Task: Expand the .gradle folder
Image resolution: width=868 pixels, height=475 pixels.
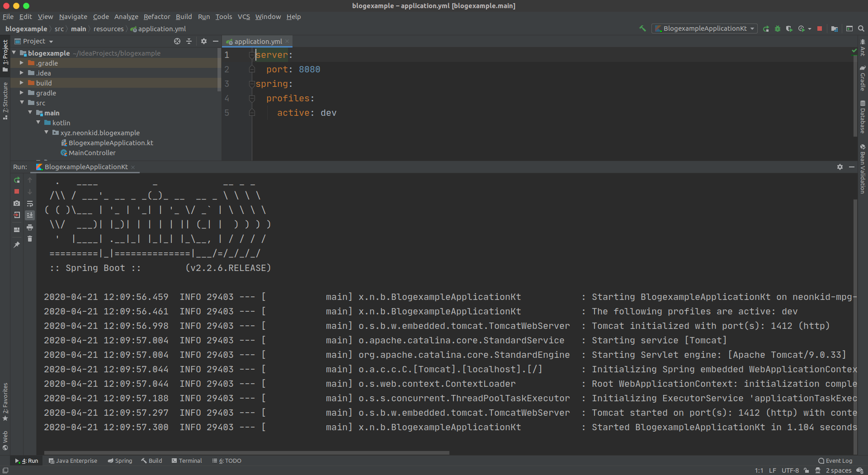Action: point(21,63)
